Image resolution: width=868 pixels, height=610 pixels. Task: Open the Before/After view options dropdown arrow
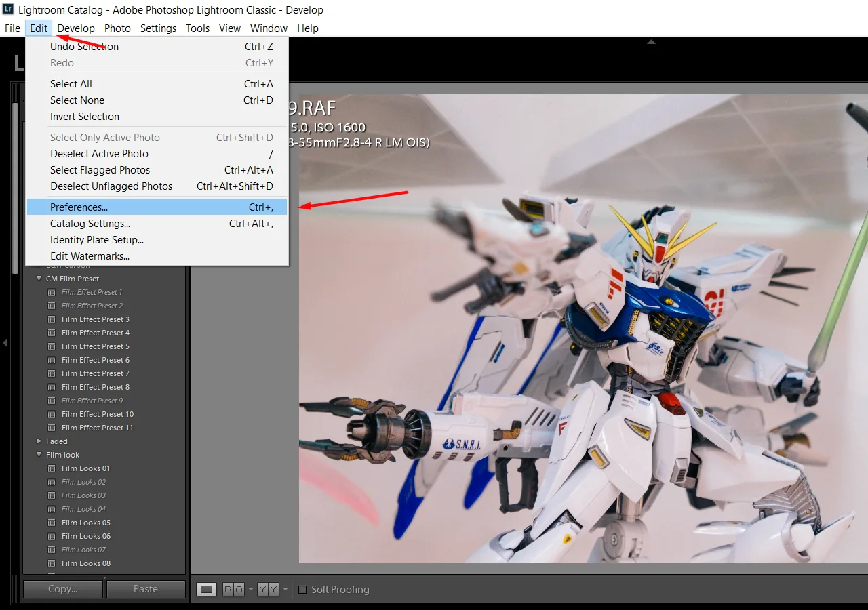285,590
